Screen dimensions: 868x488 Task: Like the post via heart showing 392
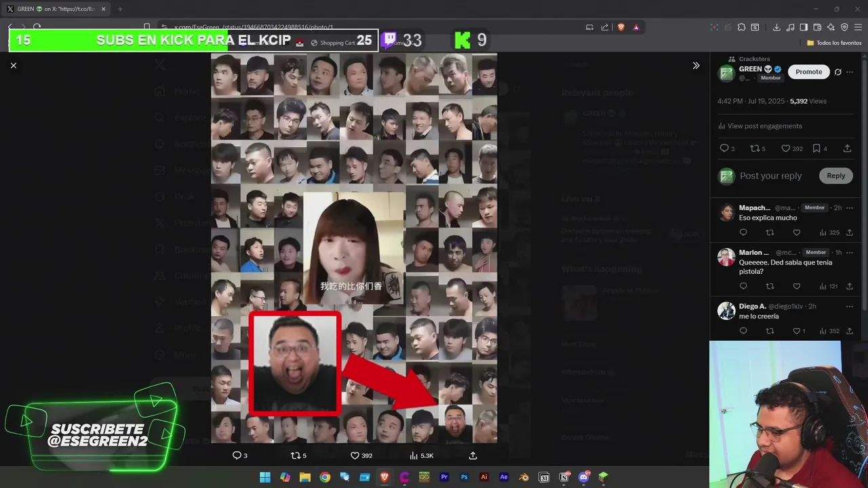click(785, 148)
